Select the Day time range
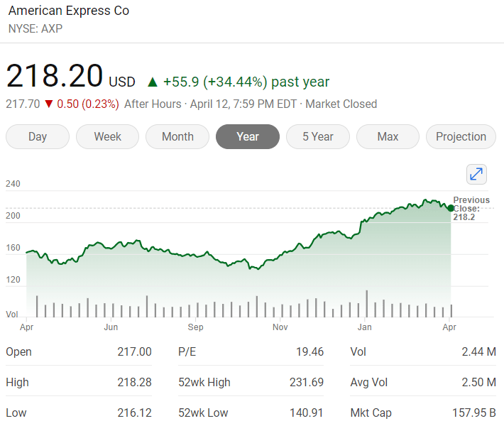Image resolution: width=504 pixels, height=426 pixels. click(x=38, y=136)
